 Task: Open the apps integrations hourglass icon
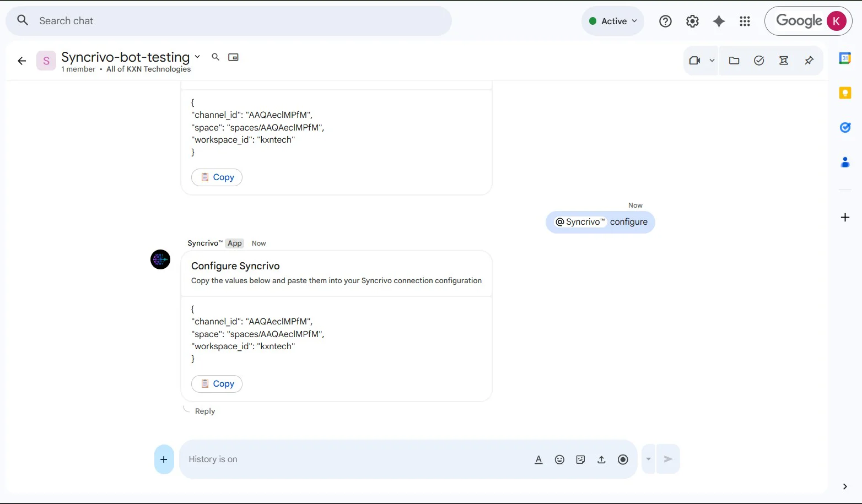(x=784, y=61)
